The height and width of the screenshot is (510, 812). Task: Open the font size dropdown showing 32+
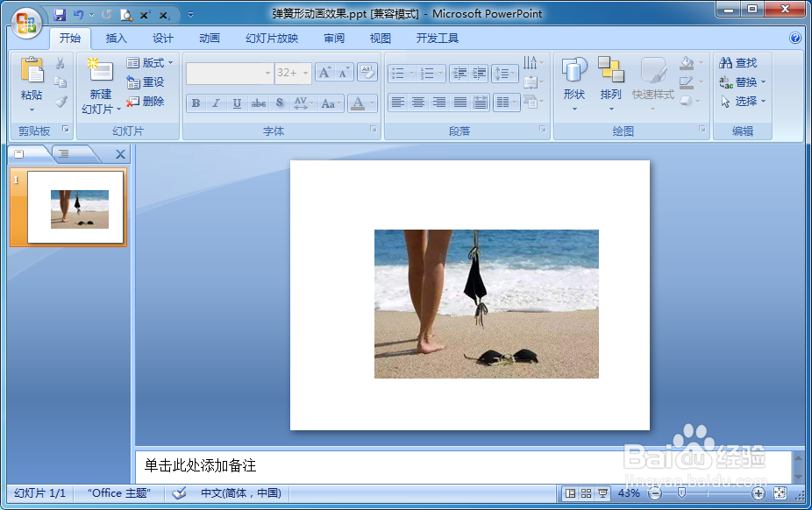[305, 73]
